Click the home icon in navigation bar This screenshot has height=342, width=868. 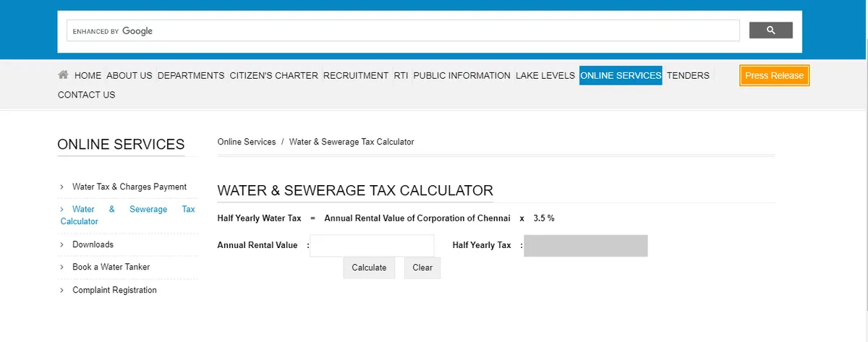(x=64, y=74)
